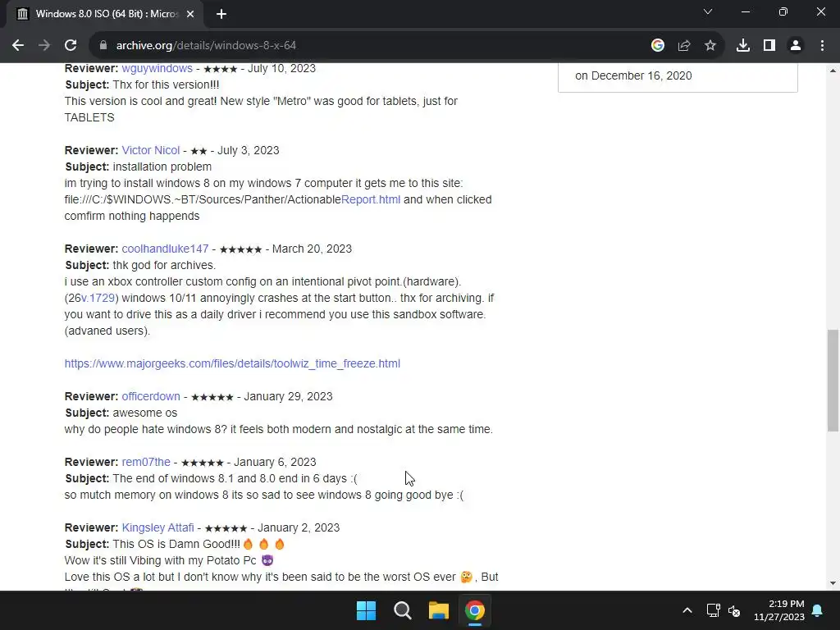The width and height of the screenshot is (840, 630).
Task: Open File Explorer from taskbar
Action: coord(439,610)
